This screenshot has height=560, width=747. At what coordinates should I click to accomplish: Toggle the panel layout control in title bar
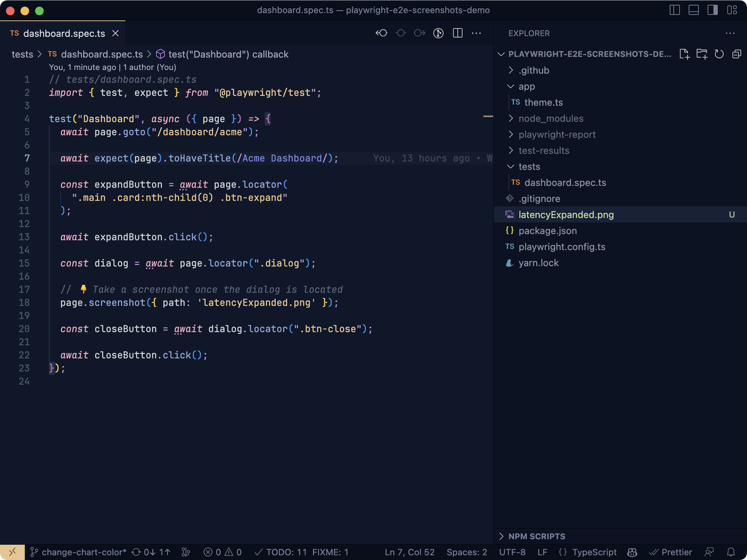(693, 11)
